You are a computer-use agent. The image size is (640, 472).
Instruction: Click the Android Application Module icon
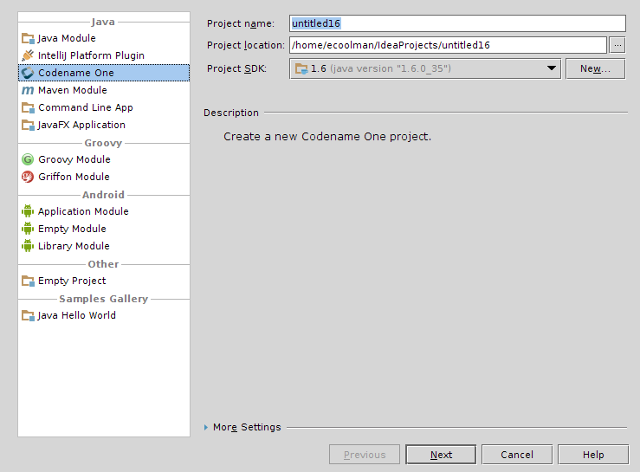click(28, 211)
